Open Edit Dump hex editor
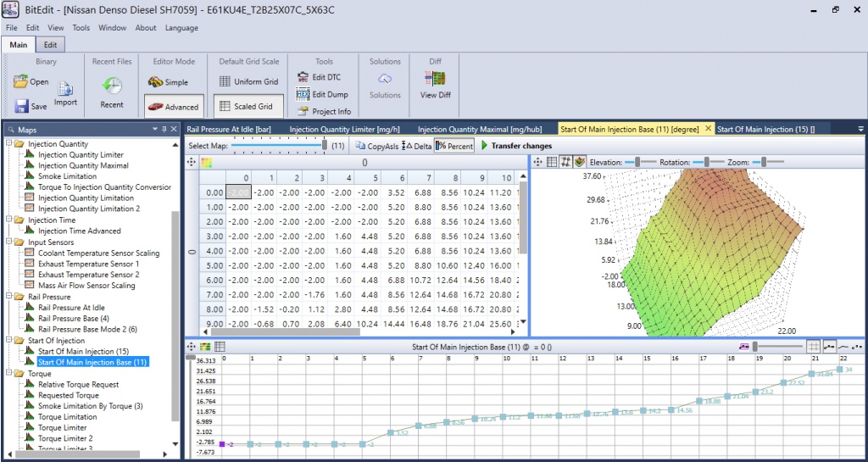 [x=322, y=95]
